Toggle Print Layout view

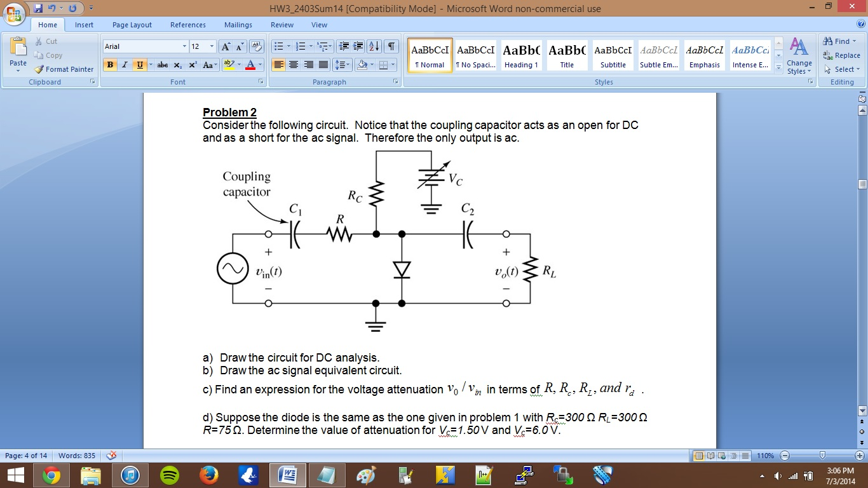pyautogui.click(x=698, y=456)
